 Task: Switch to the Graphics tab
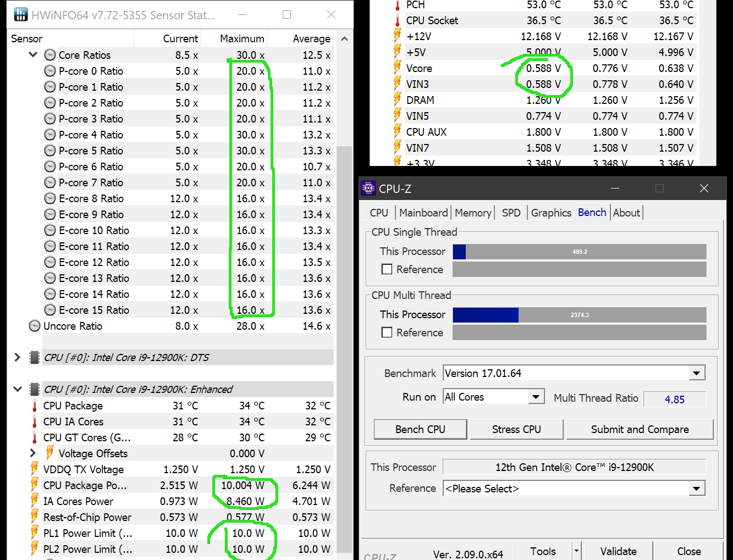[551, 213]
